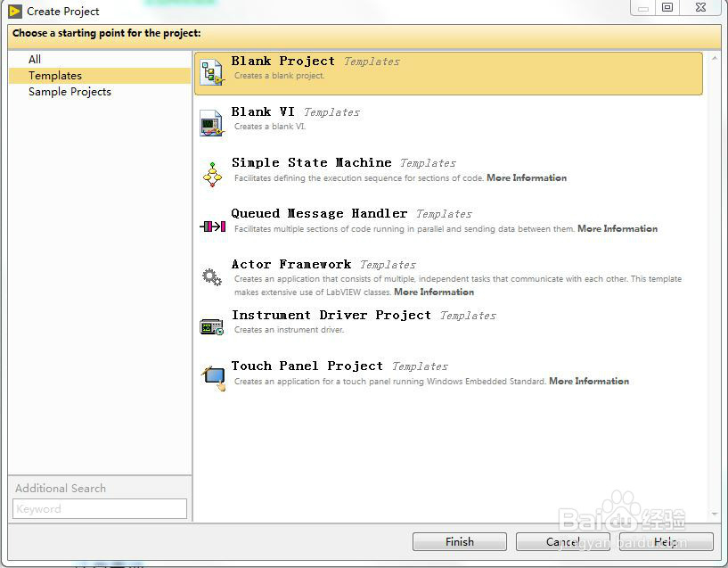Click the Blank VI template icon

[x=212, y=123]
